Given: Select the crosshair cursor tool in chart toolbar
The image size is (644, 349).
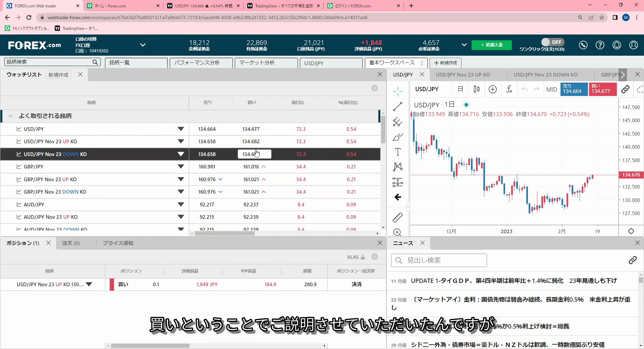Looking at the screenshot, I should click(x=398, y=91).
